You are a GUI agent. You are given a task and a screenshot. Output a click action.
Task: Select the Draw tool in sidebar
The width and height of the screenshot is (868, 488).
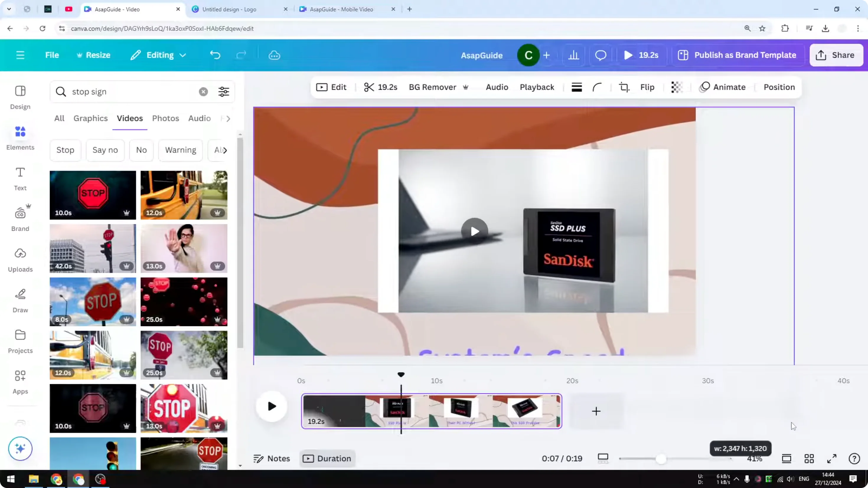click(20, 300)
